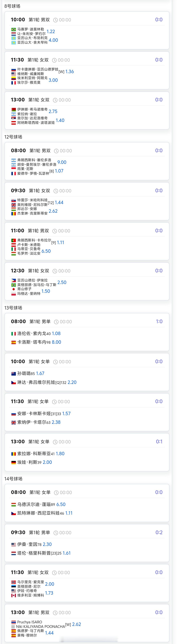Click the Netherlands flag beside 塔伦·格里科斯普
Image resolution: width=178 pixels, height=644 pixels.
click(x=14, y=553)
